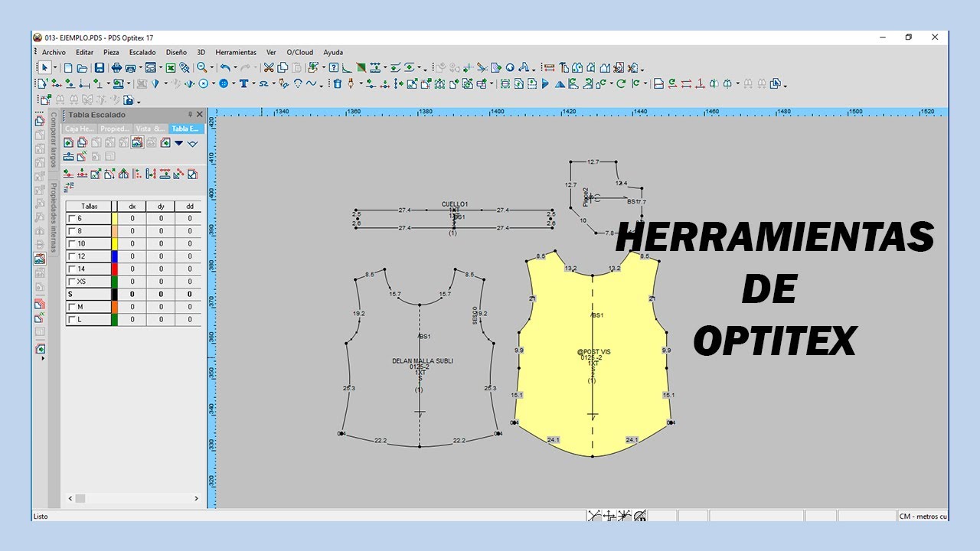Expand the zoom tool dropdown arrow
Image resolution: width=980 pixels, height=551 pixels.
(x=211, y=67)
